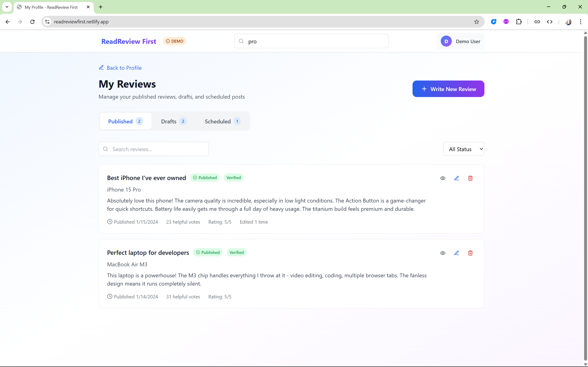The width and height of the screenshot is (588, 367).
Task: Reload the page
Action: 32,22
